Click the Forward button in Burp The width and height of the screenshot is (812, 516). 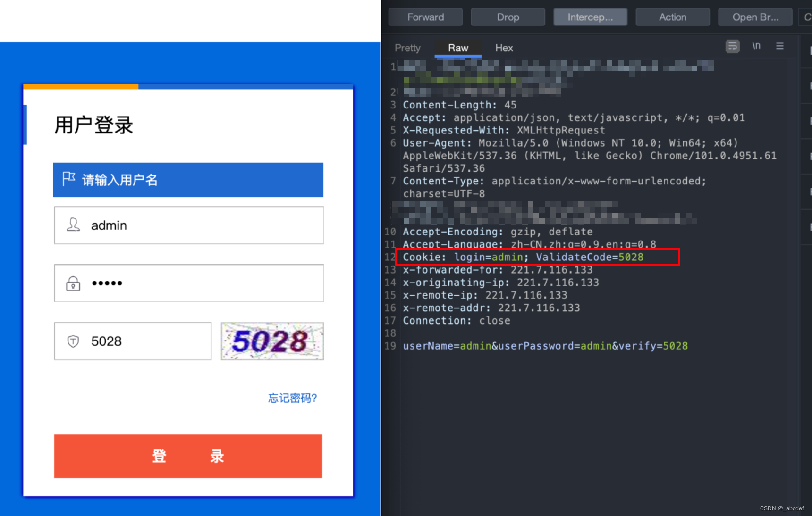coord(425,17)
